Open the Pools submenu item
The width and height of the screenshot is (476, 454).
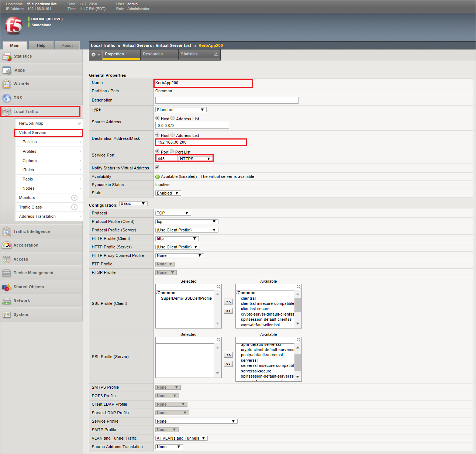[x=49, y=179]
